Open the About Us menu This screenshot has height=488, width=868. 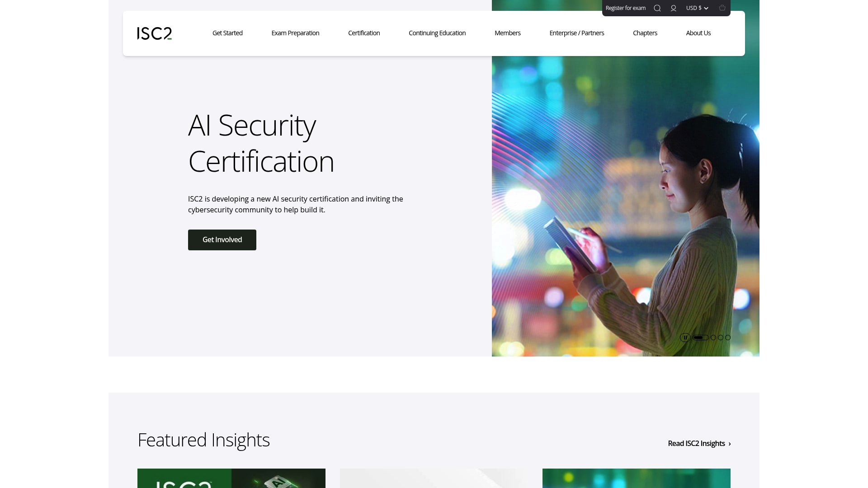pos(698,33)
